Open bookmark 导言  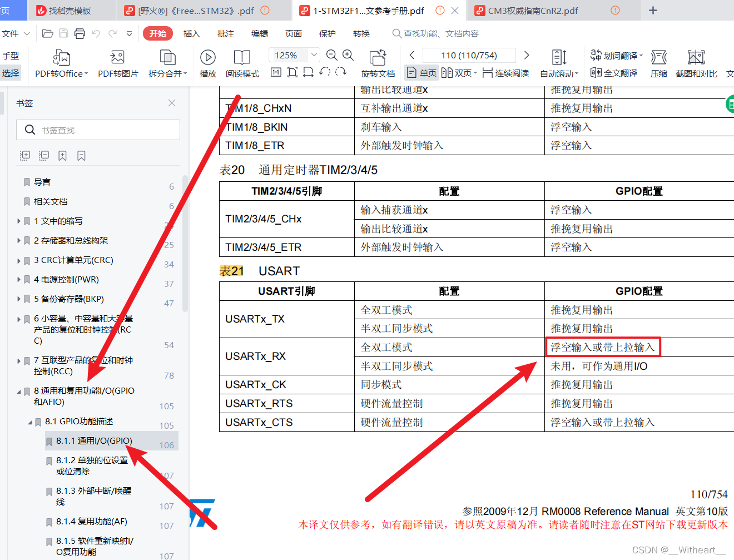(42, 182)
